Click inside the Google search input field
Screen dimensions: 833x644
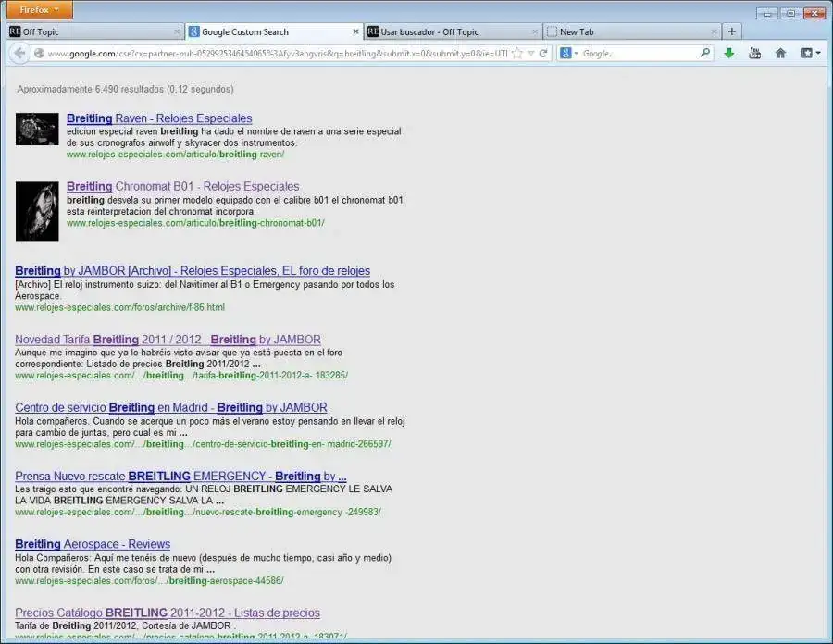639,54
